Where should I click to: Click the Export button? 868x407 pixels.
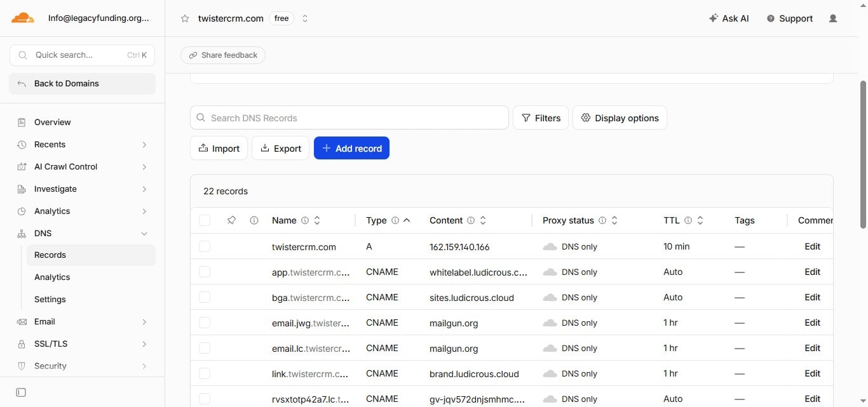(281, 148)
